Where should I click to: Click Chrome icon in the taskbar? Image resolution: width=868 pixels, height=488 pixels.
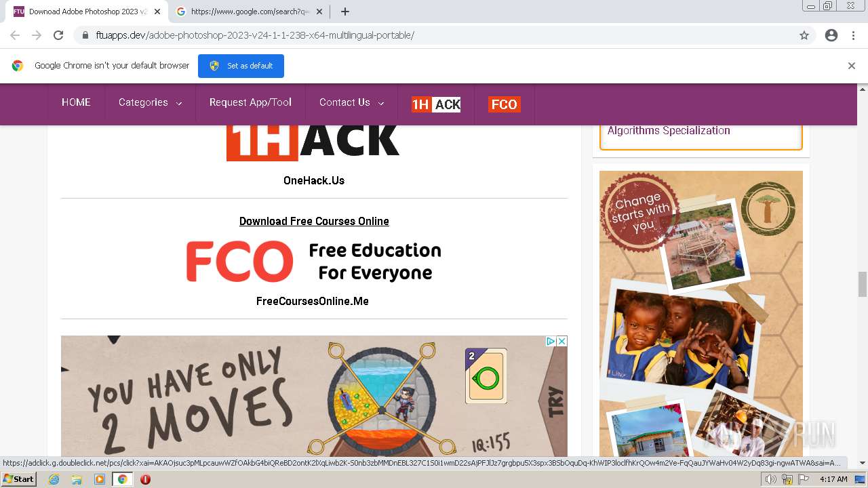[x=123, y=479]
